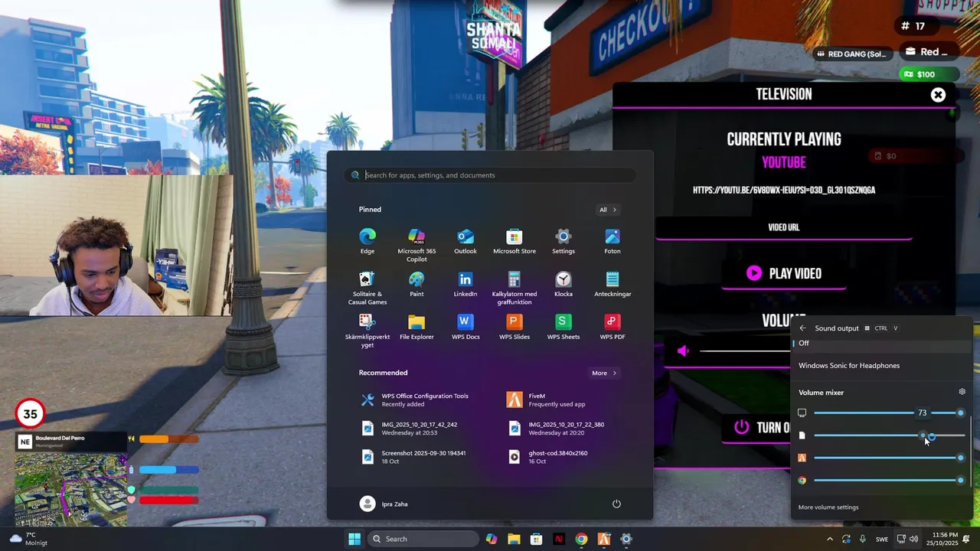The height and width of the screenshot is (551, 980).
Task: Open the Ipra Zaha user account
Action: pos(384,504)
